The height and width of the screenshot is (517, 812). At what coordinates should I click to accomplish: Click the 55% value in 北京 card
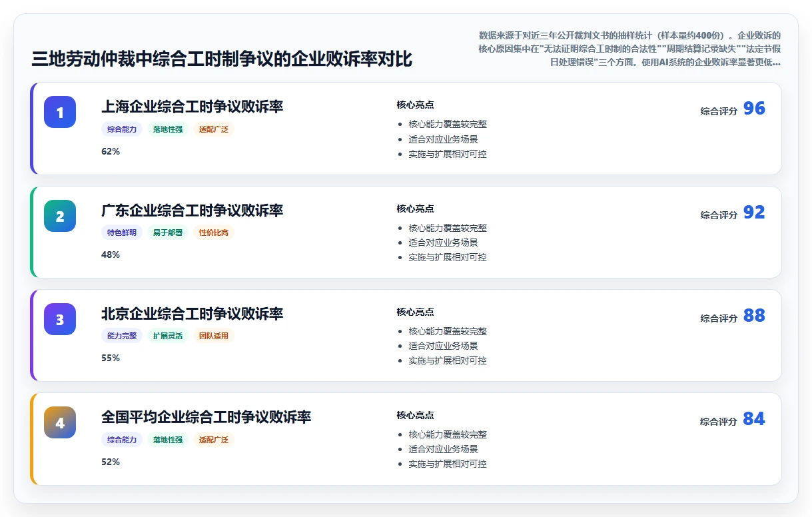[x=111, y=358]
